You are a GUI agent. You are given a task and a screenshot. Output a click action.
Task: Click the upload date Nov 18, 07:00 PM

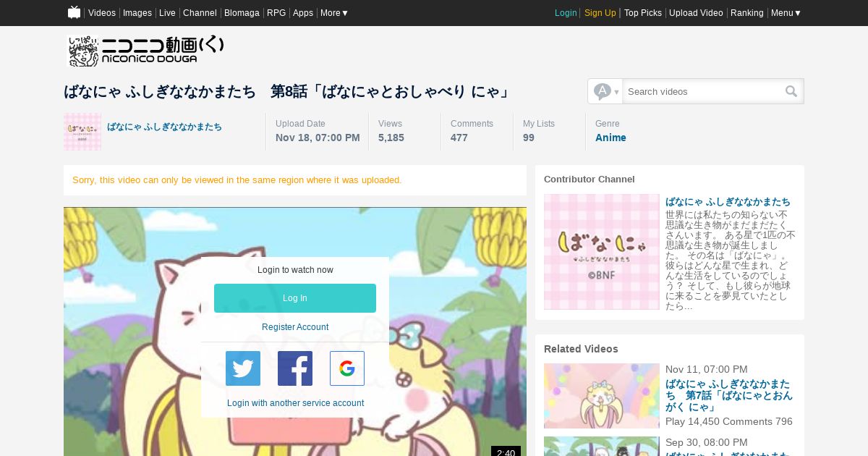tap(318, 138)
